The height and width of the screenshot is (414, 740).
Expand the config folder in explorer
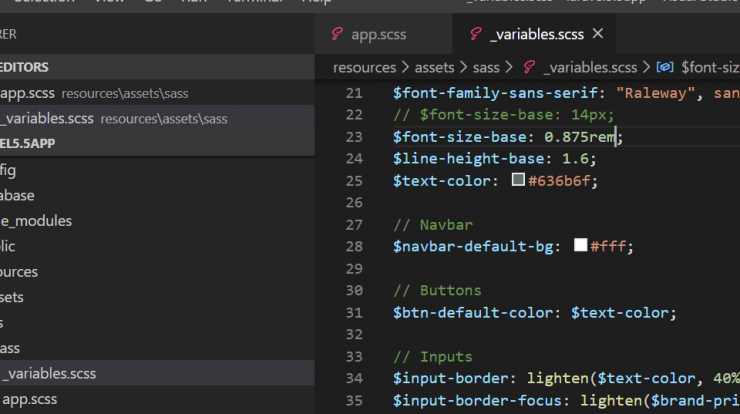157,170
